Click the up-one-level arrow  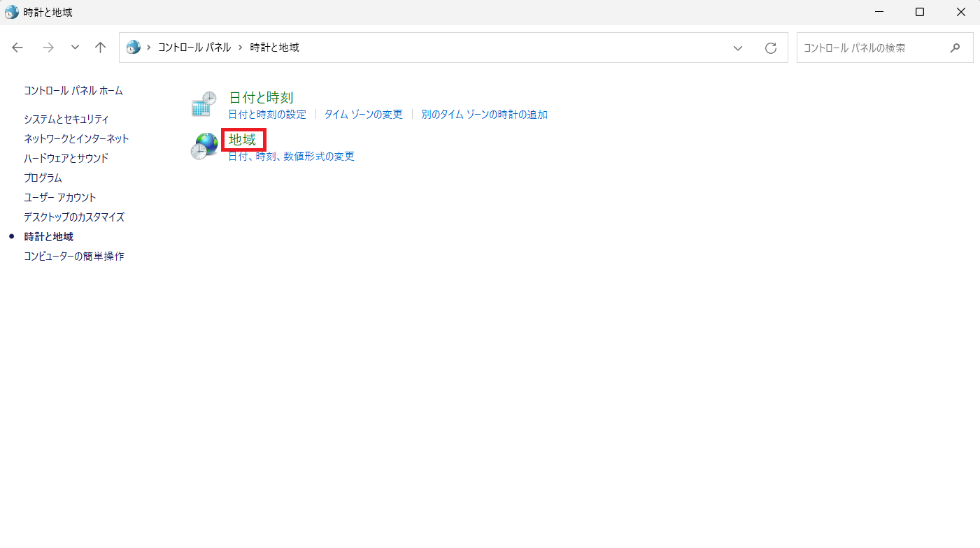pos(100,48)
